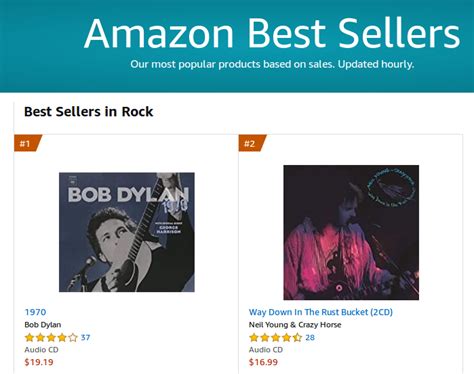Click Audio CD format under 1970
Viewport: 474px width, 374px height.
coord(41,350)
